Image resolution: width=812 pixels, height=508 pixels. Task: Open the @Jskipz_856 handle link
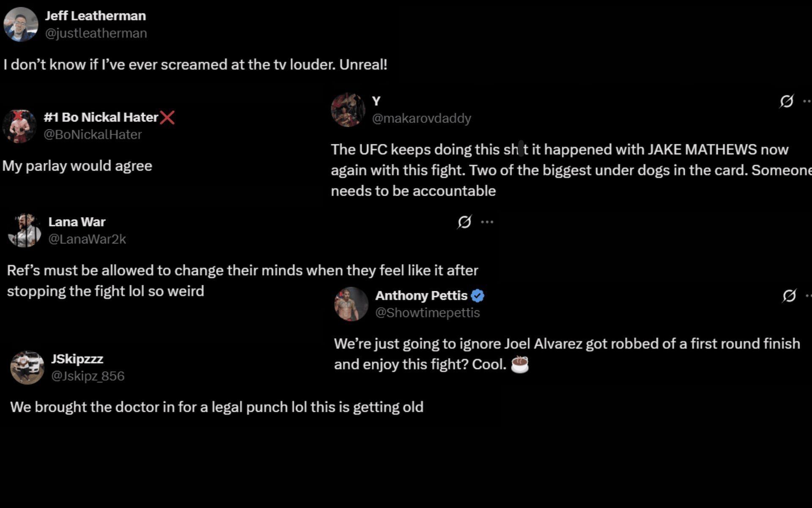pyautogui.click(x=88, y=376)
